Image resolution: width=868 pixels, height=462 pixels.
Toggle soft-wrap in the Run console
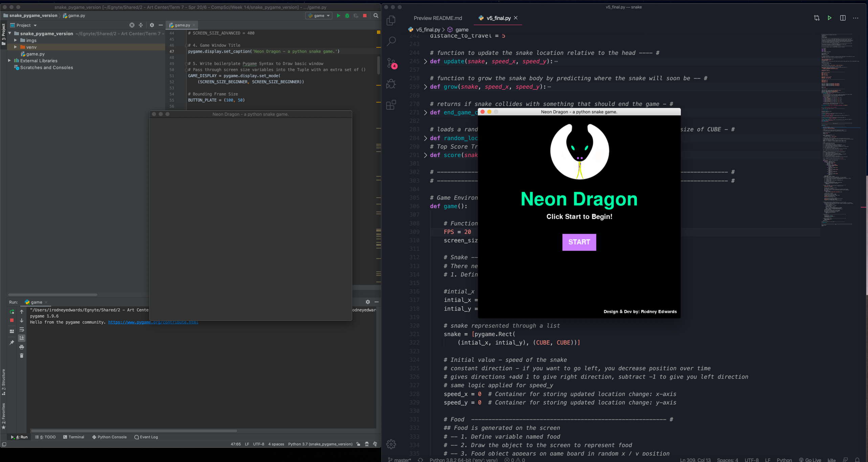coord(22,330)
